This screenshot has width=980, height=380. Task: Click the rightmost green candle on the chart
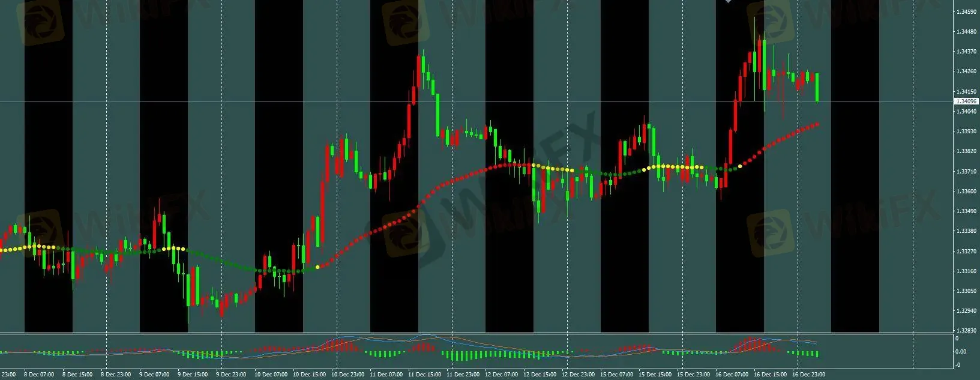pyautogui.click(x=817, y=87)
